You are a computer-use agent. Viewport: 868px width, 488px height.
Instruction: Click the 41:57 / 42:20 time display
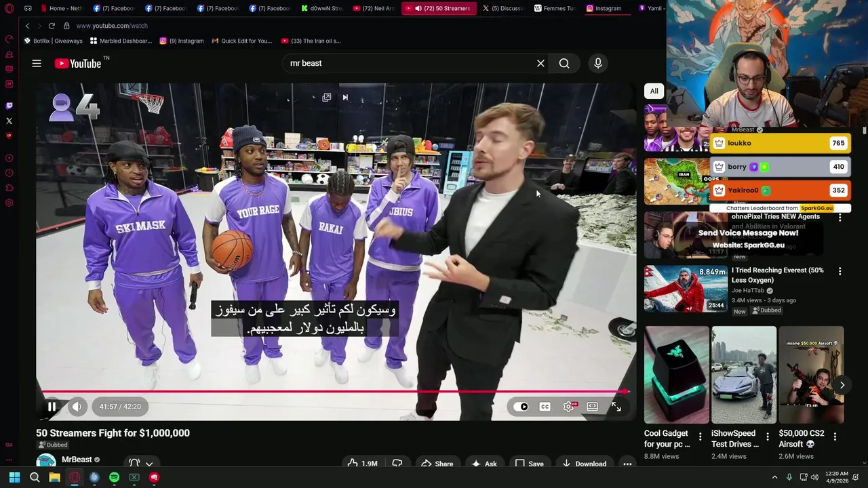click(120, 407)
